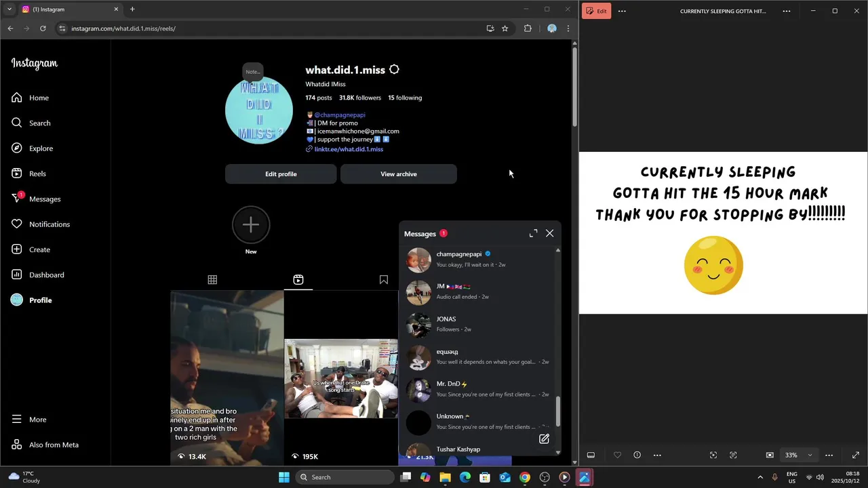Click the Edit profile button
Screen dimensions: 868x488
(x=281, y=174)
